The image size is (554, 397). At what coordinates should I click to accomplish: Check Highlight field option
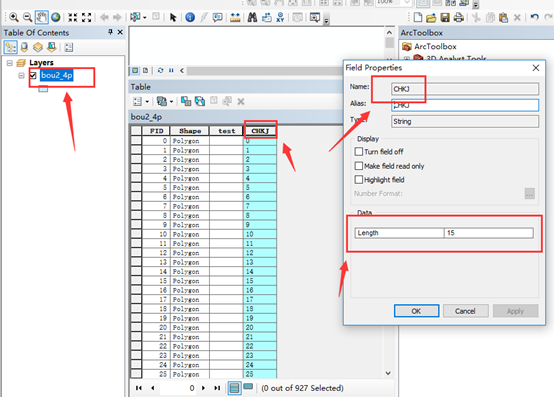[359, 179]
